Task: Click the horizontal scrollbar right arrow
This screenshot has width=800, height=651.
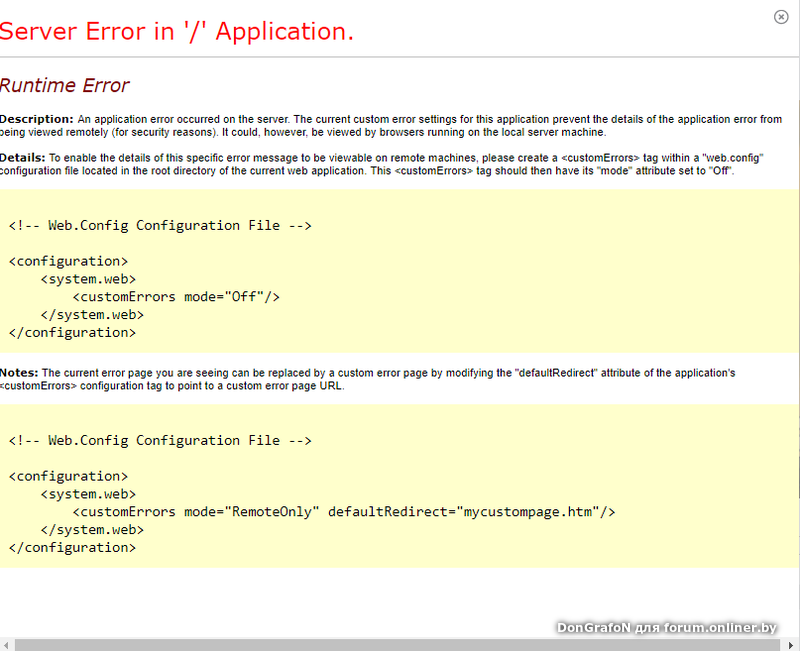Action: click(793, 645)
